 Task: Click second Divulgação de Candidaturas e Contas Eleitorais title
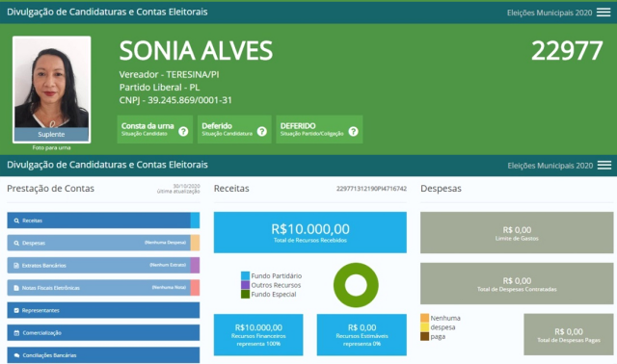click(107, 165)
